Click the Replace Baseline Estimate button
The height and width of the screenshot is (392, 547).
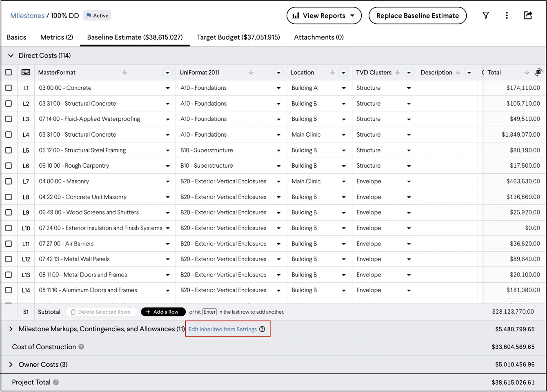(417, 16)
